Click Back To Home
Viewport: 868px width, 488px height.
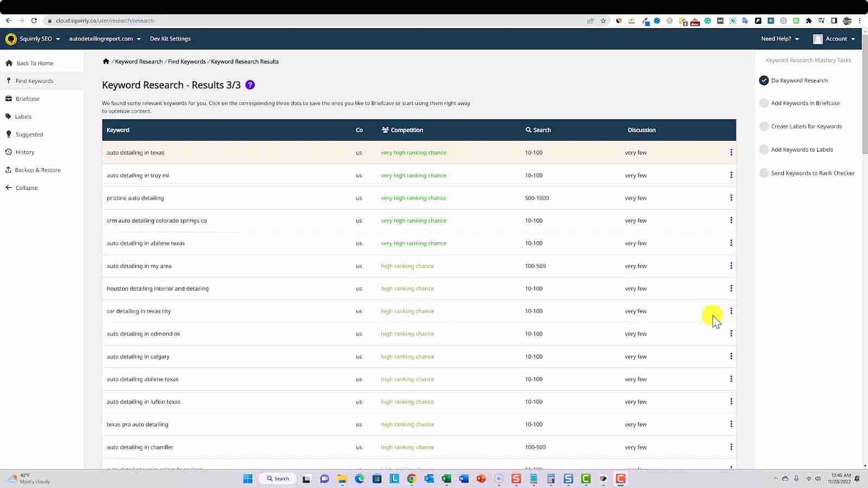click(x=35, y=63)
